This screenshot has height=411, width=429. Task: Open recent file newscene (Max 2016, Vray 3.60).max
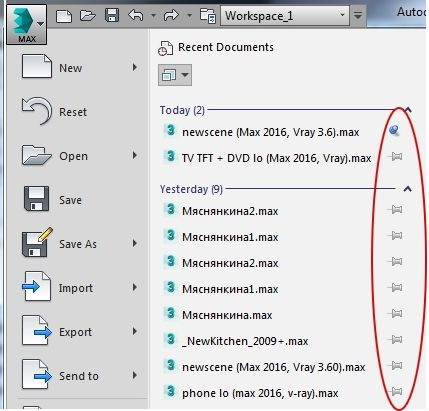tap(274, 367)
